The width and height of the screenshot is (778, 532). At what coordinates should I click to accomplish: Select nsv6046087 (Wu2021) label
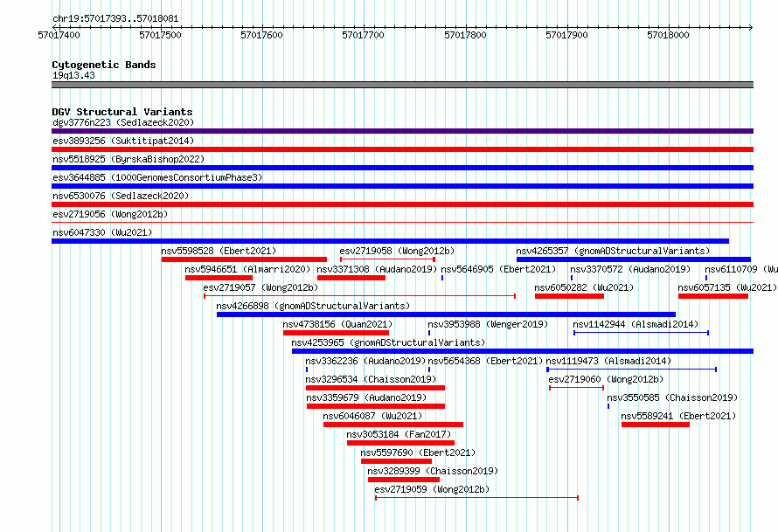[x=372, y=416]
